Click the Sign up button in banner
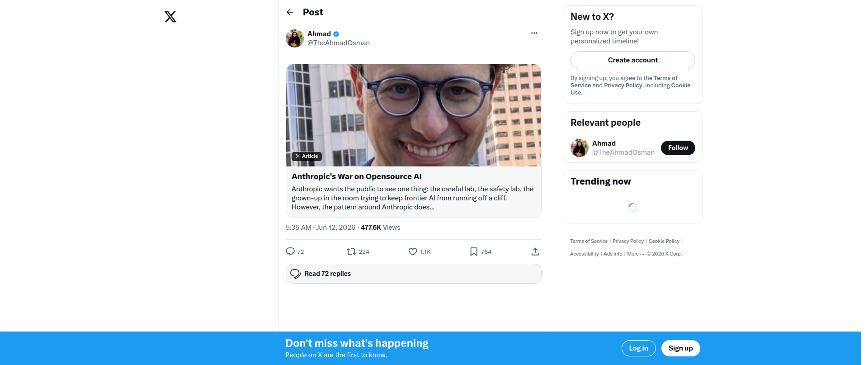This screenshot has height=365, width=868. [x=680, y=348]
